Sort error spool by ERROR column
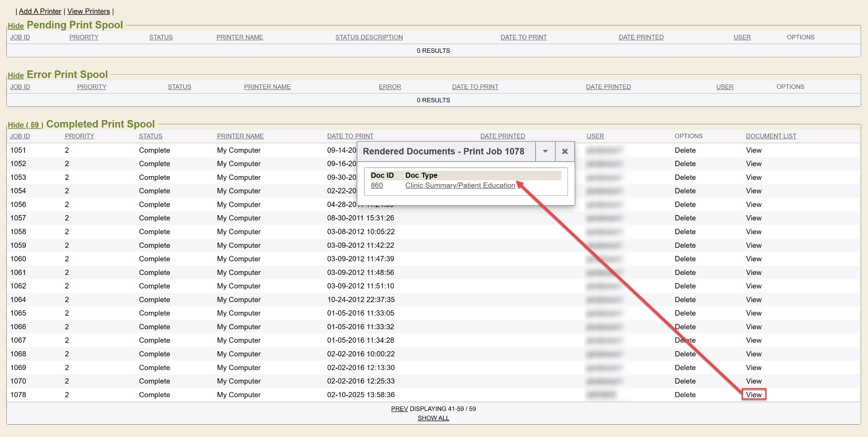 pos(389,87)
